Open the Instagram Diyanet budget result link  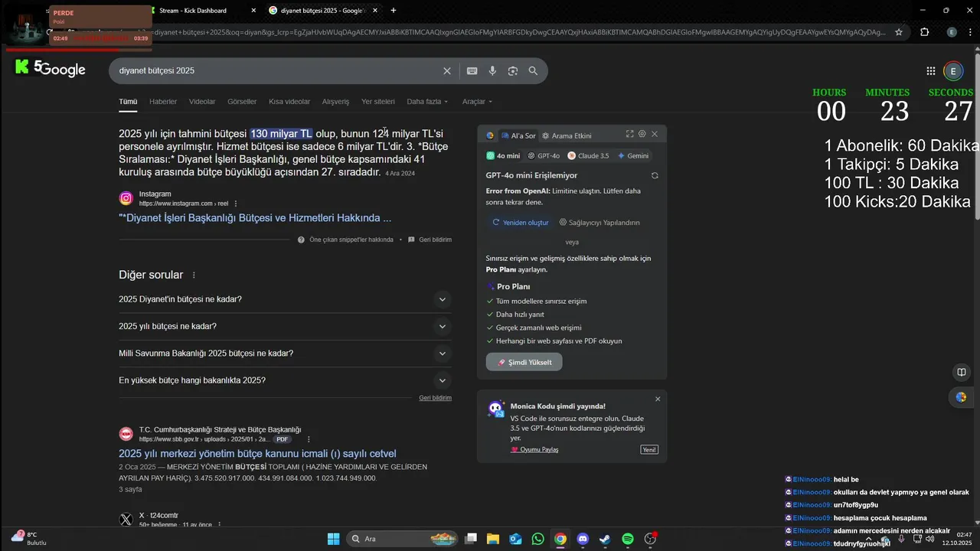[x=255, y=218]
